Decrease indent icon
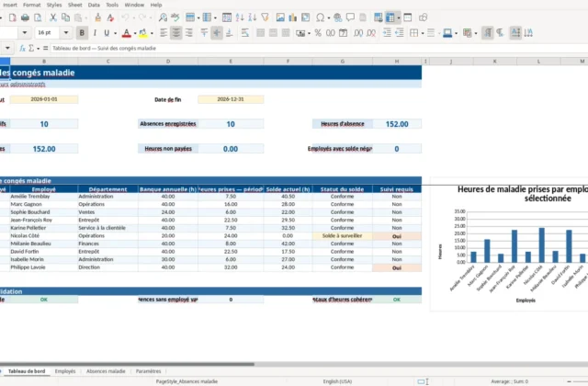 tap(400, 33)
